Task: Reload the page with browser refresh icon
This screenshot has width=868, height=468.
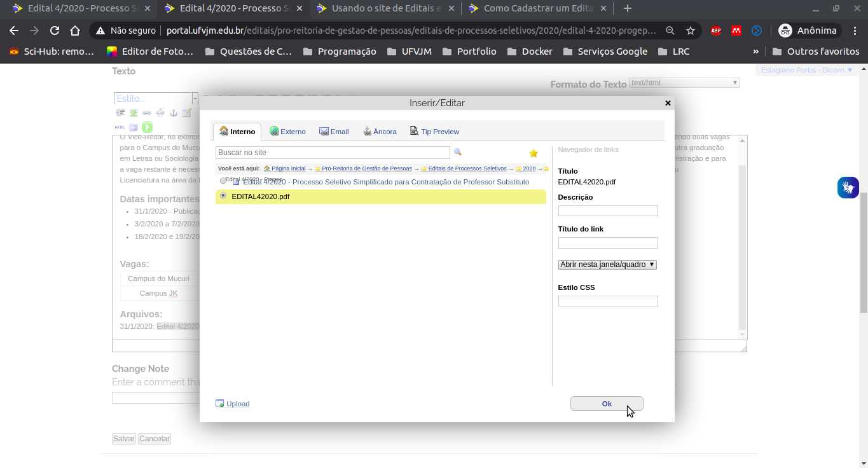Action: [x=55, y=31]
